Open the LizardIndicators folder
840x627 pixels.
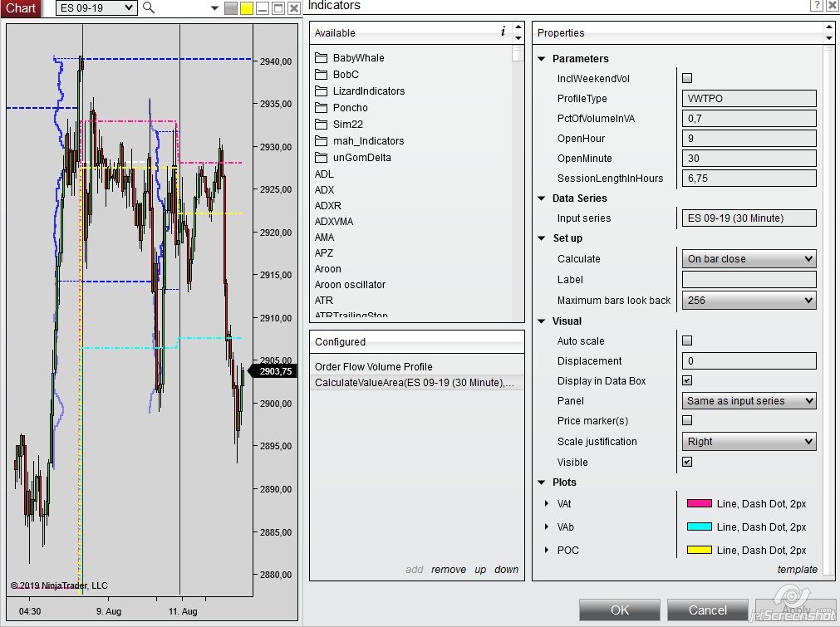368,91
